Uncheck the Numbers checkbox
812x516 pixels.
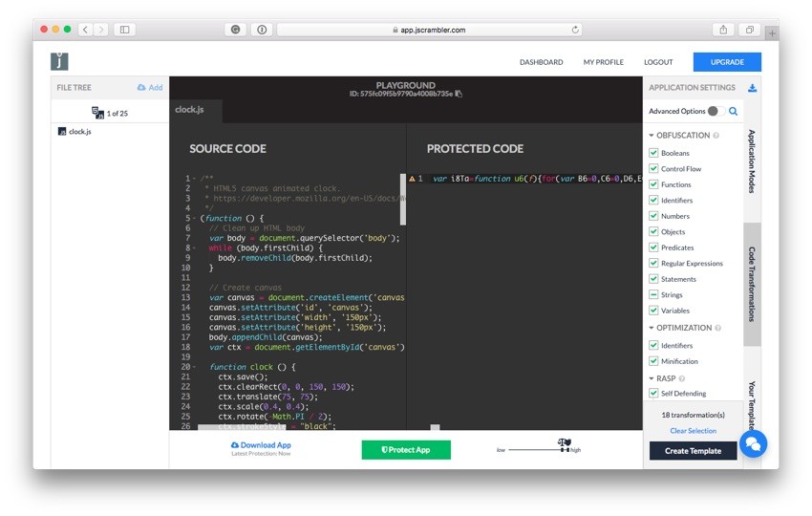[653, 216]
